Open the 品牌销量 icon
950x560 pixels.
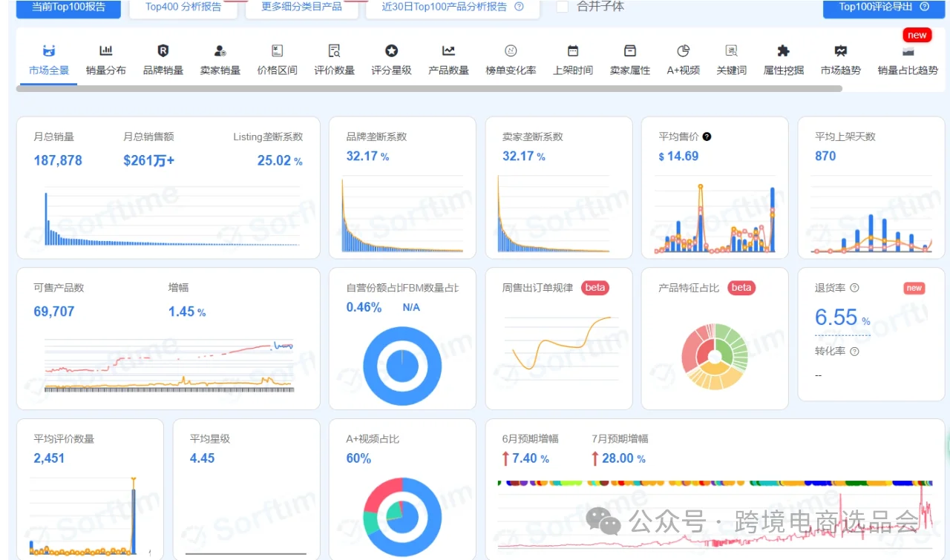(x=163, y=51)
